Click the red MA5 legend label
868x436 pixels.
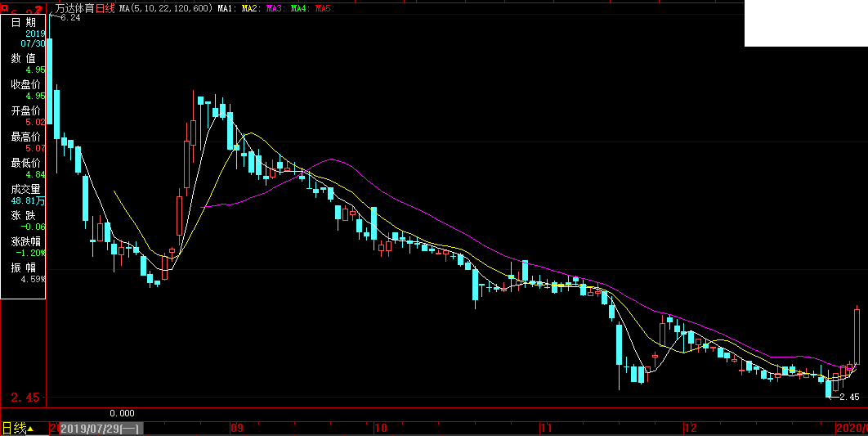[324, 8]
